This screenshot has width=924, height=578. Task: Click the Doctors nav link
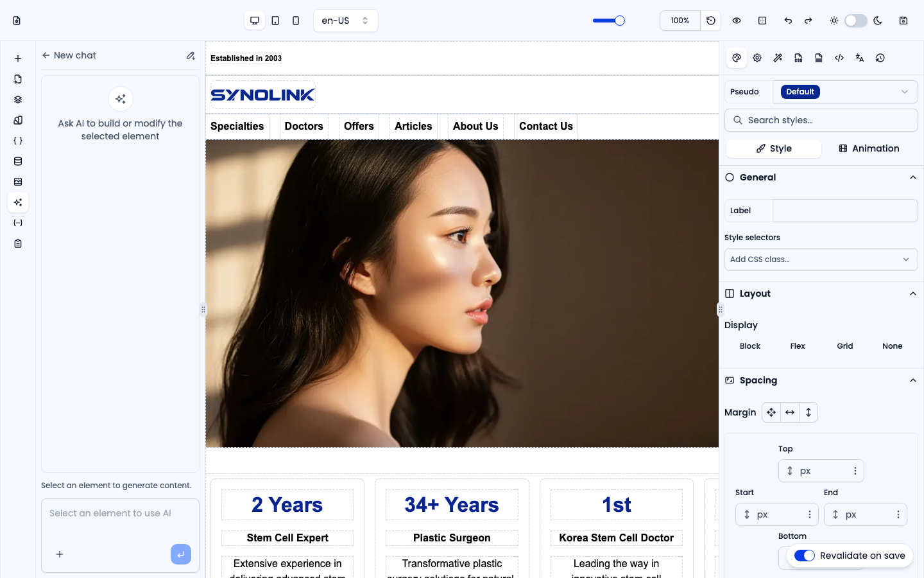point(304,127)
